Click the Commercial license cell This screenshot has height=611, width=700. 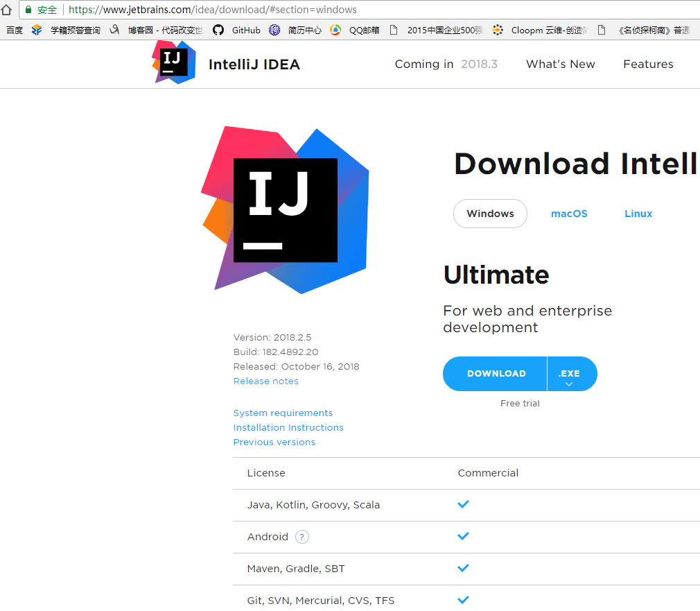coord(488,473)
